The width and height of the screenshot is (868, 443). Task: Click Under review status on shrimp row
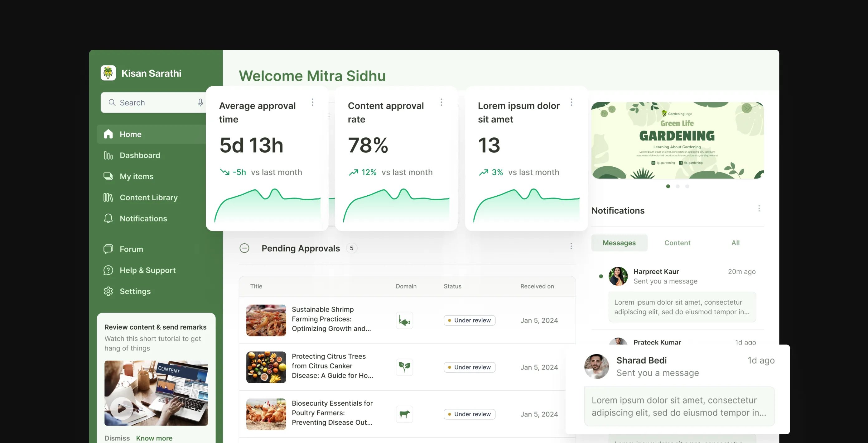tap(469, 320)
